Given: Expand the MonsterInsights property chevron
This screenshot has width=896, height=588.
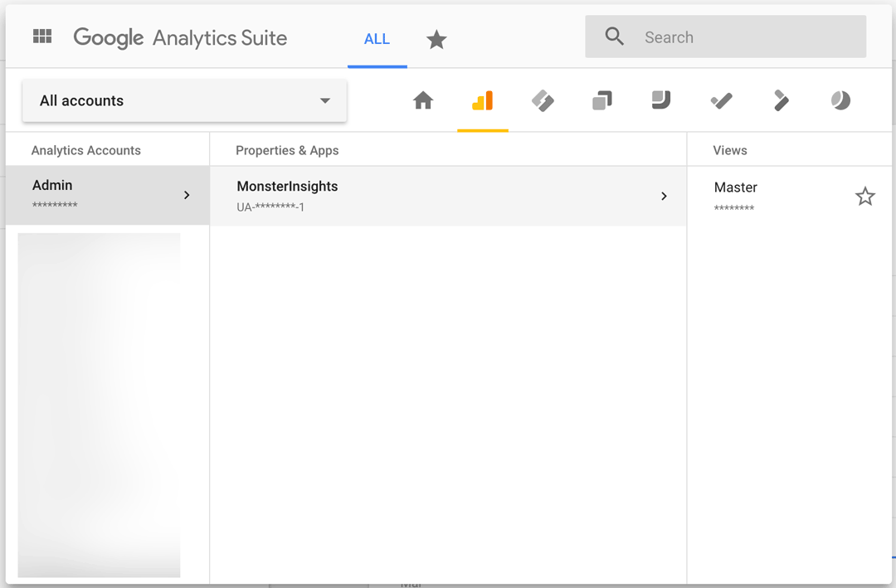Looking at the screenshot, I should click(664, 197).
